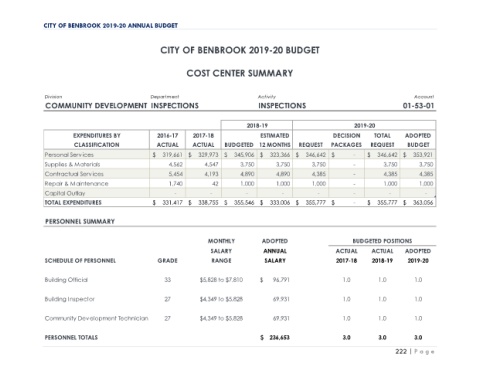The image size is (480, 371).
Task: Click the account number '01-53-01'
Action: pos(418,106)
